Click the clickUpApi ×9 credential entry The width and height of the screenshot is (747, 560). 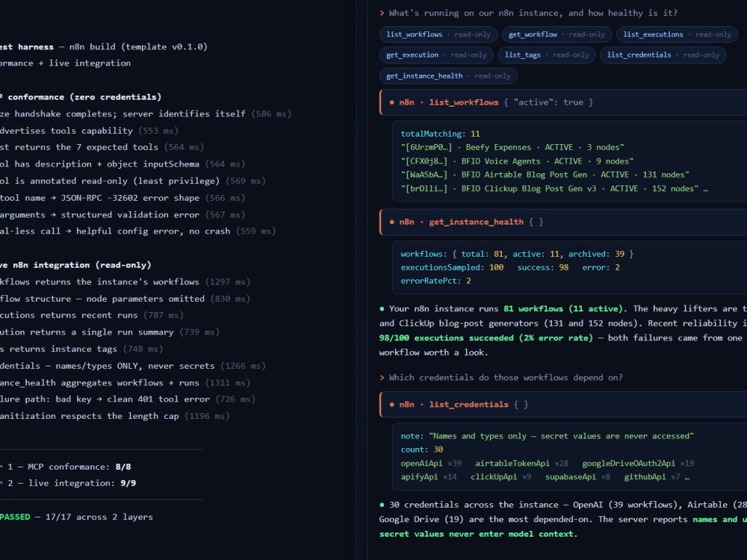500,476
